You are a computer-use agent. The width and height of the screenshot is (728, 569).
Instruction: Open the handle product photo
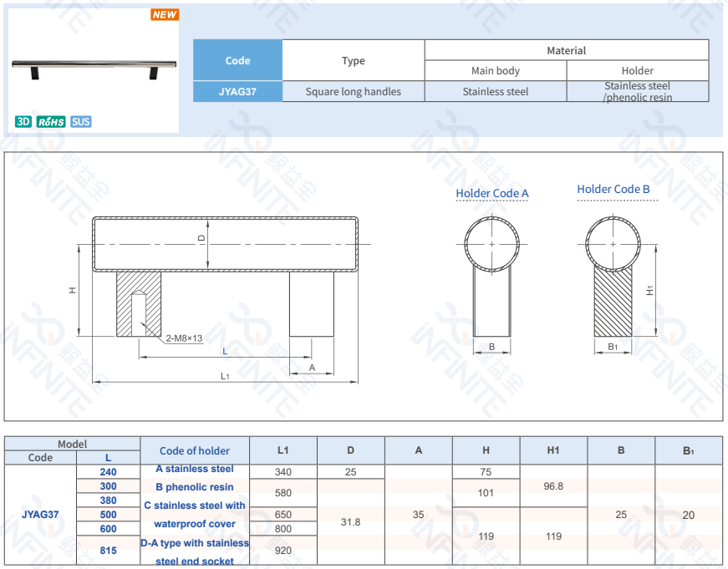pos(94,69)
